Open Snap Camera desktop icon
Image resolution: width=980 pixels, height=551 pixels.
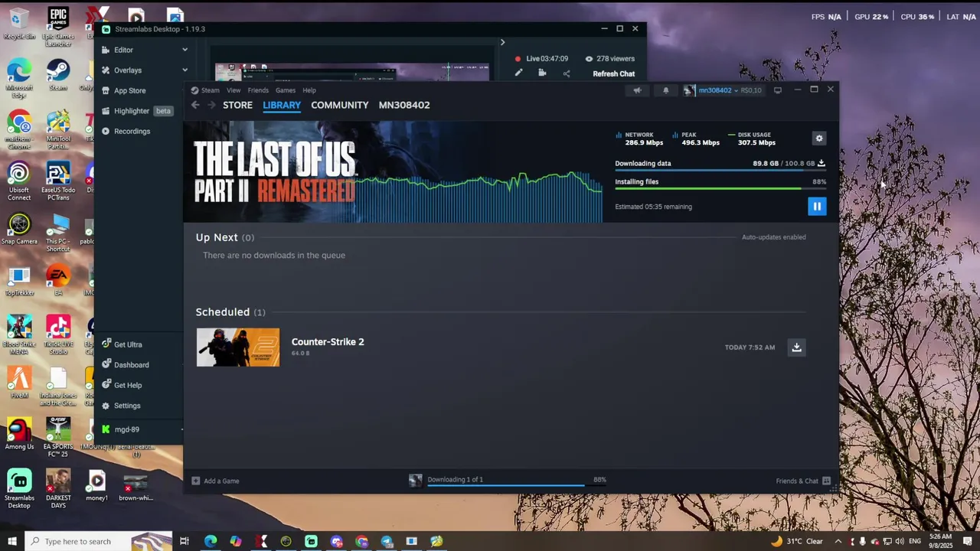coord(19,229)
